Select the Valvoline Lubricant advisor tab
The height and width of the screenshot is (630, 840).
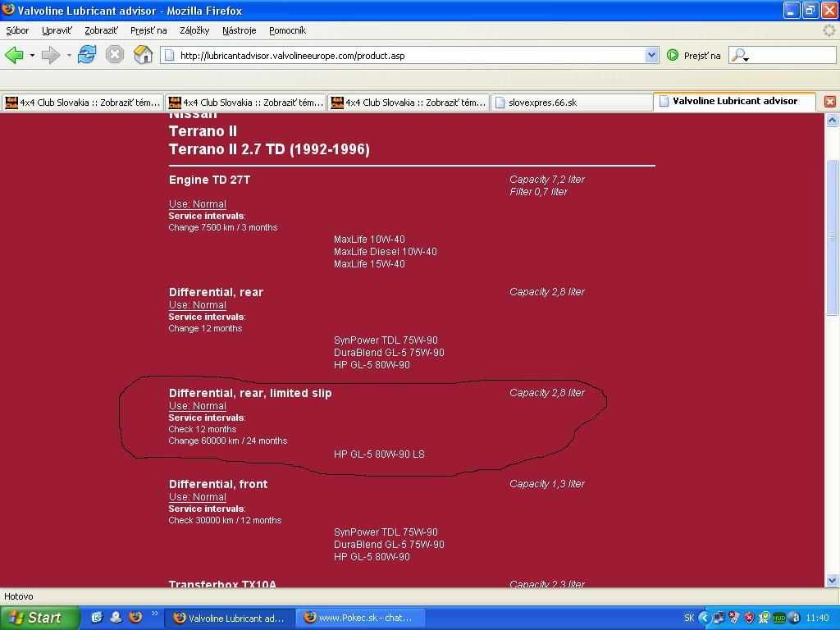pos(734,101)
